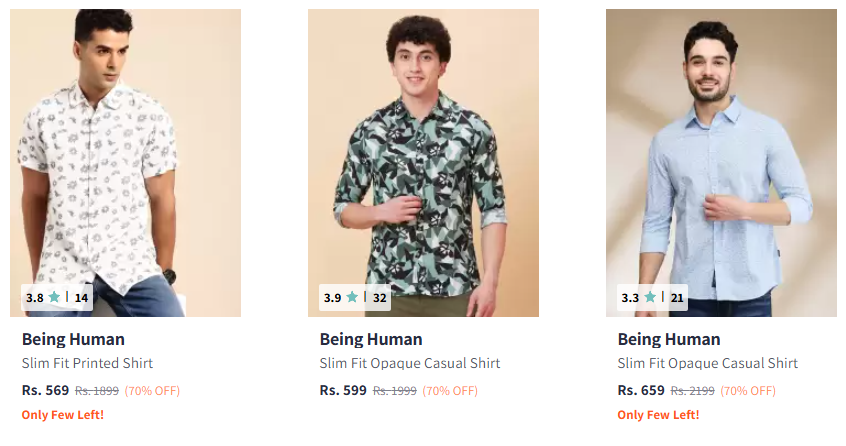Open the middle Slim Fit Opaque Casual Shirt title
Viewport: 846px width, 446px height.
[x=410, y=363]
